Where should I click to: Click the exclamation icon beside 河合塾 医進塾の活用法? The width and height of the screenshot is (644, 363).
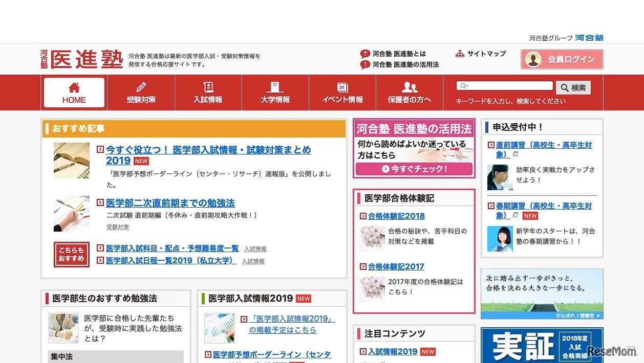(x=365, y=63)
